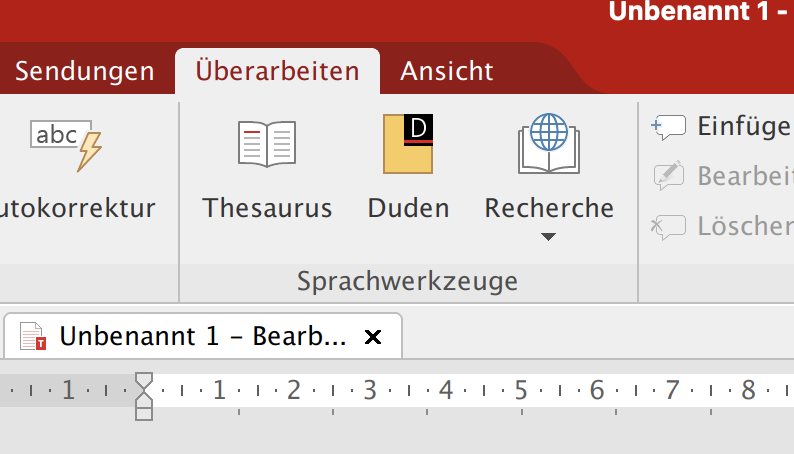Viewport: 794px width, 454px height.
Task: Click the square left indent box on ruler
Action: click(144, 412)
